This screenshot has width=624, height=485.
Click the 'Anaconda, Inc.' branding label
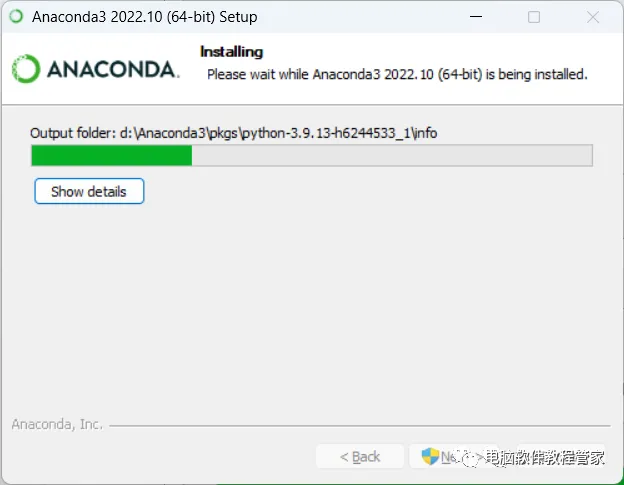tap(57, 425)
